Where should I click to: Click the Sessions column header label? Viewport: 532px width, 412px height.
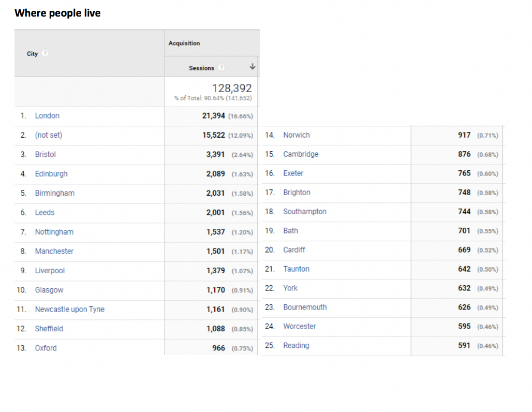coord(201,68)
